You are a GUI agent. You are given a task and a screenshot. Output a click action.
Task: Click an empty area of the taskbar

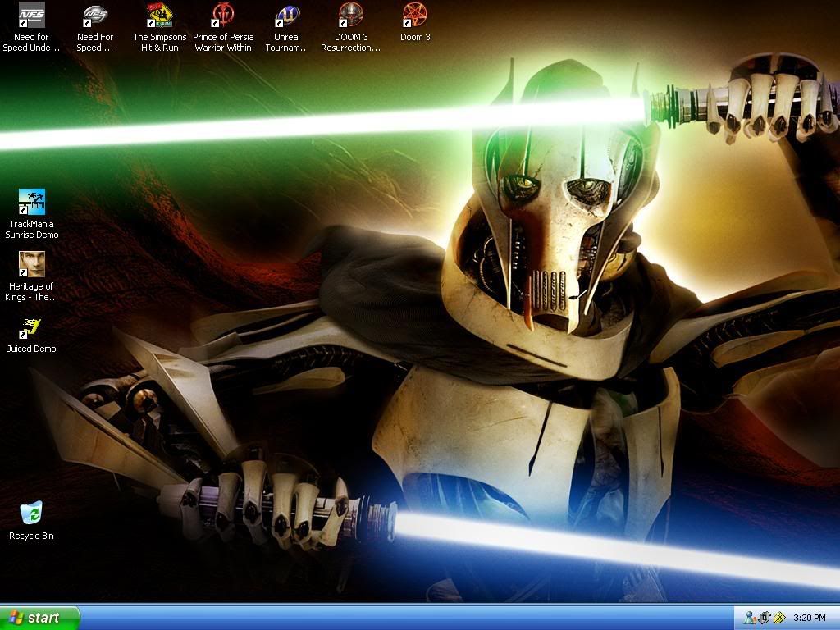coord(410,618)
